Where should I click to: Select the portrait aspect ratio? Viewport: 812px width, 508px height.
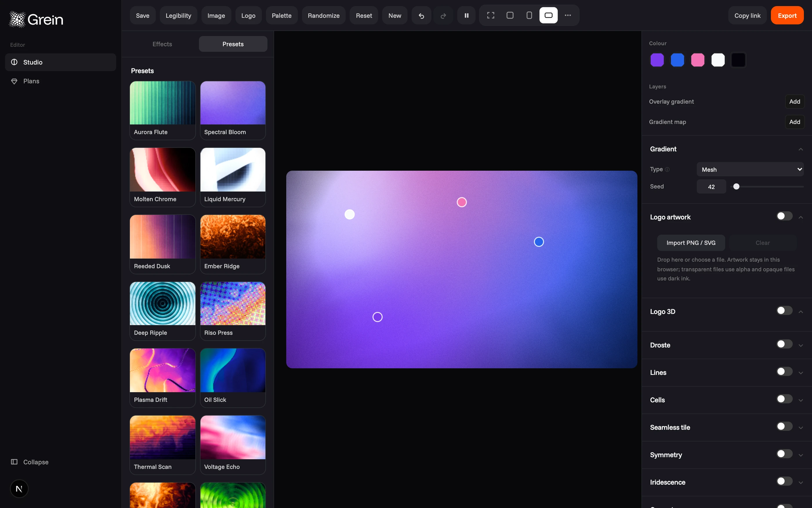[x=529, y=15]
